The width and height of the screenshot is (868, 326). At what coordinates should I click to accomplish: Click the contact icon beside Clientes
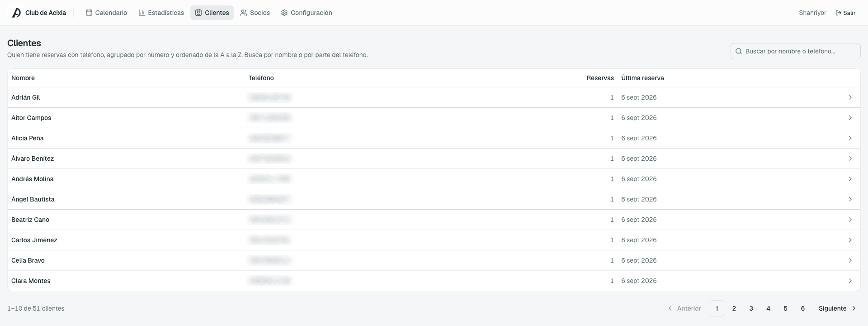pos(198,13)
